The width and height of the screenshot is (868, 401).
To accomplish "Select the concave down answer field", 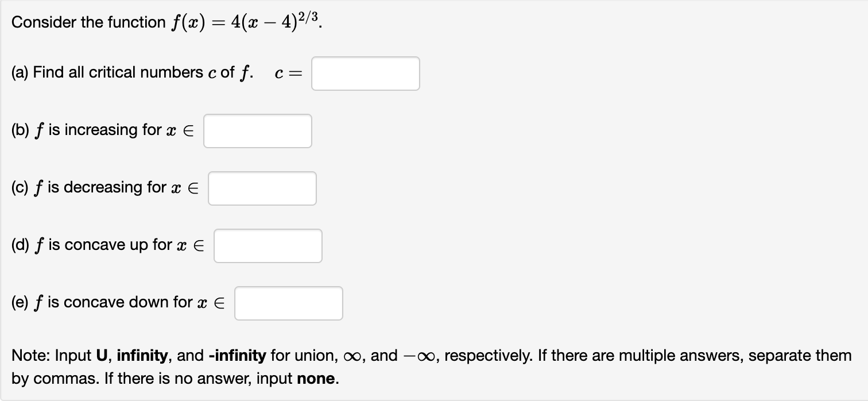I will (x=288, y=303).
